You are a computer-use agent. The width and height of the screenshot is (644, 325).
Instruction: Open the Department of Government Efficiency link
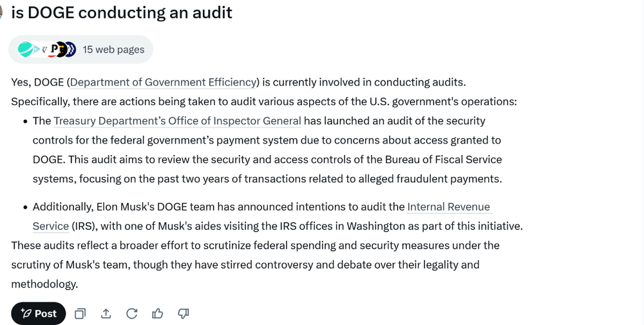click(x=164, y=82)
